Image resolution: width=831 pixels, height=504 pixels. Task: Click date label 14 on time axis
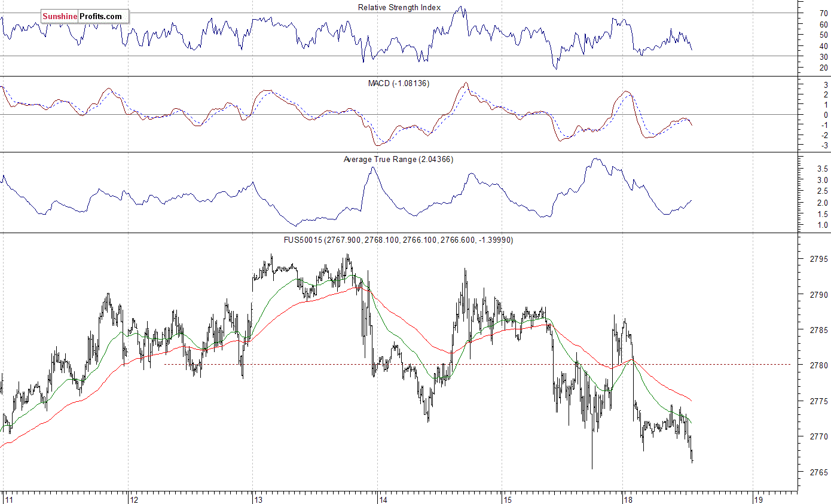tap(384, 499)
